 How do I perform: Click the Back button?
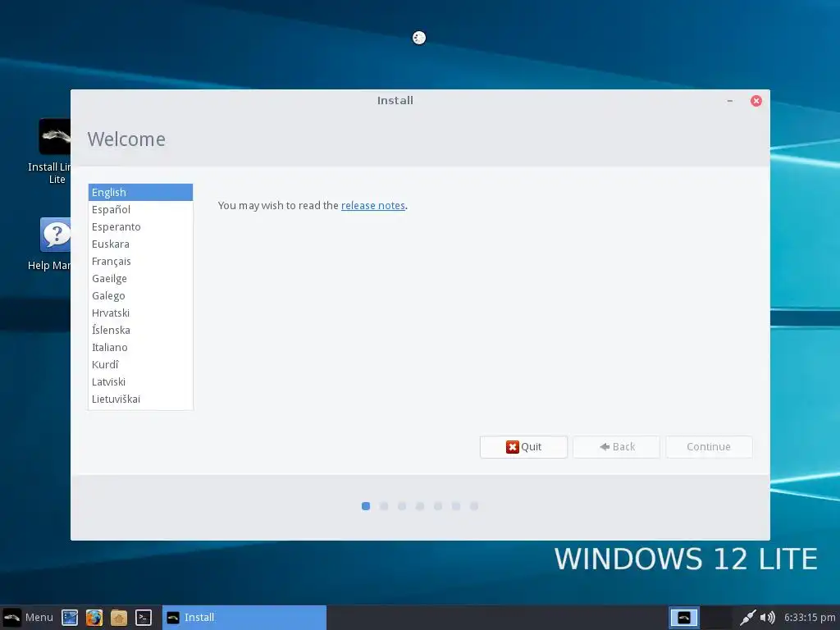[617, 447]
